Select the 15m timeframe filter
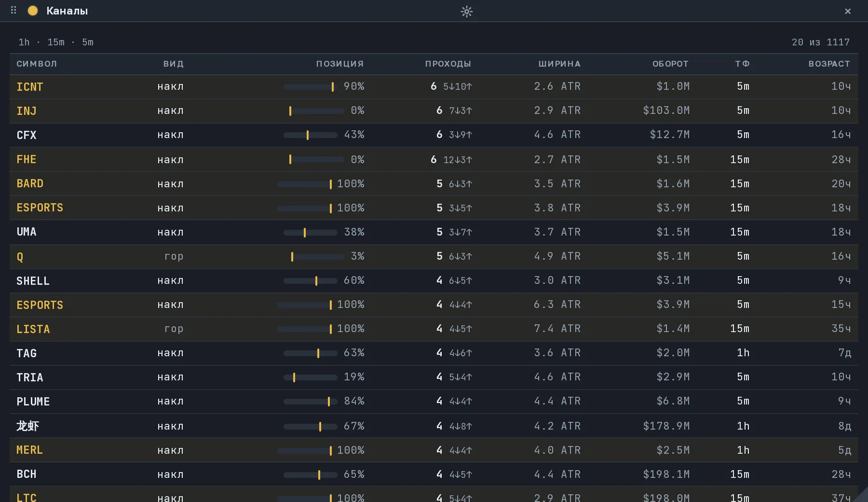 pos(56,42)
